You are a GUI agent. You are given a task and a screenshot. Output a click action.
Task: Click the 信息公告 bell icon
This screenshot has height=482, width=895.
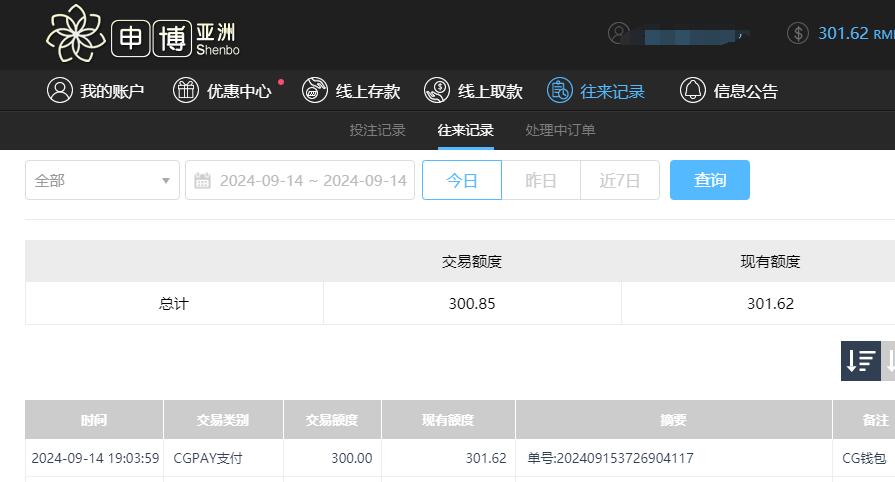coord(692,90)
